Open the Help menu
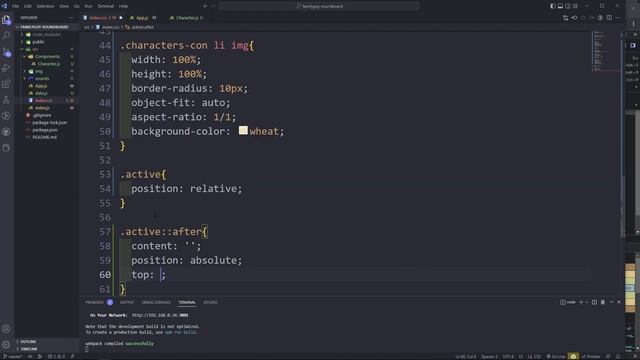 click(x=123, y=6)
